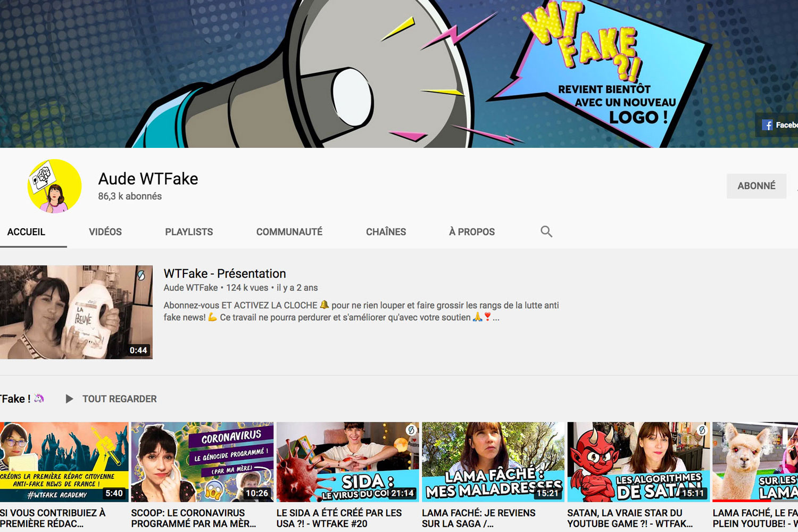Open the channel search magnifier icon
The height and width of the screenshot is (532, 798).
click(x=546, y=231)
